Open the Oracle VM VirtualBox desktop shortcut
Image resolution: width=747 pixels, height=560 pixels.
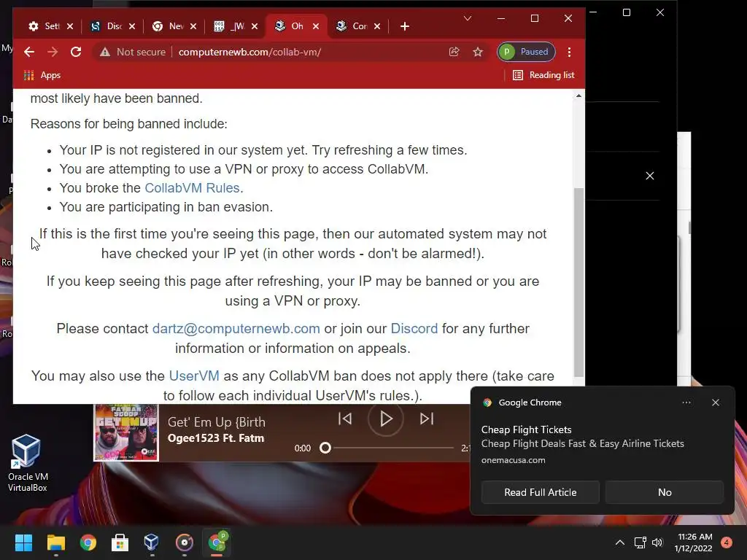pos(27,463)
